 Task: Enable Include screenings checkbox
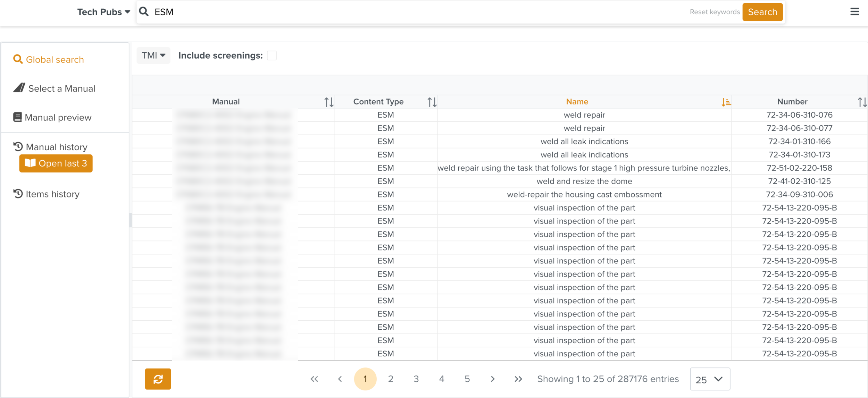click(272, 56)
